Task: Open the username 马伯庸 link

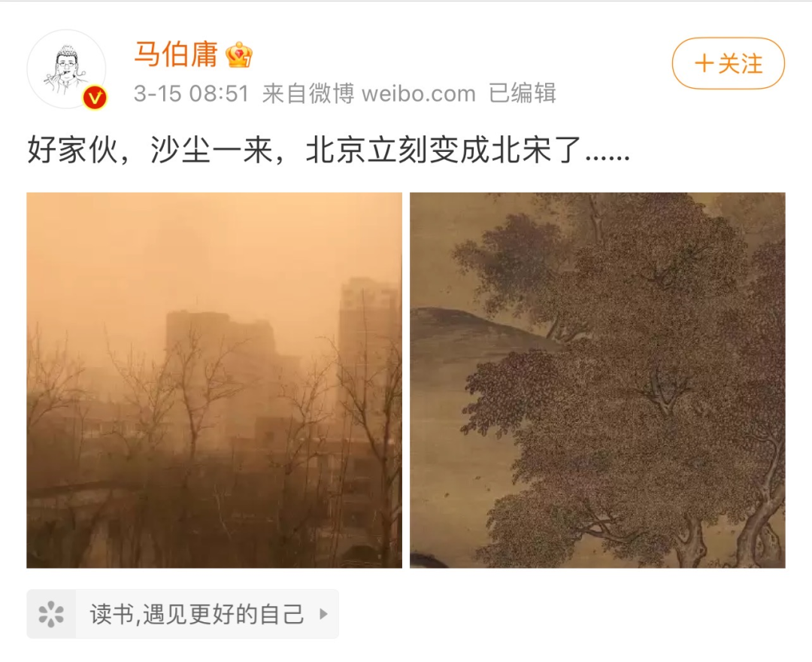Action: click(176, 54)
